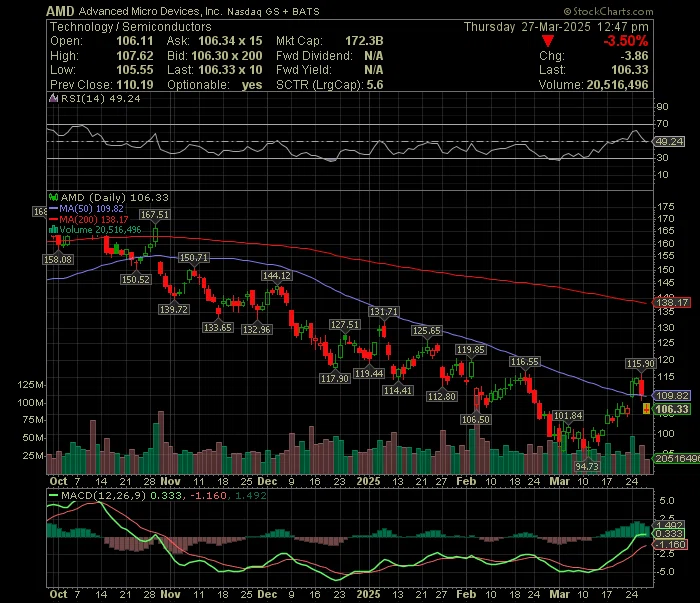Click the 119.44 low price label

click(x=369, y=373)
